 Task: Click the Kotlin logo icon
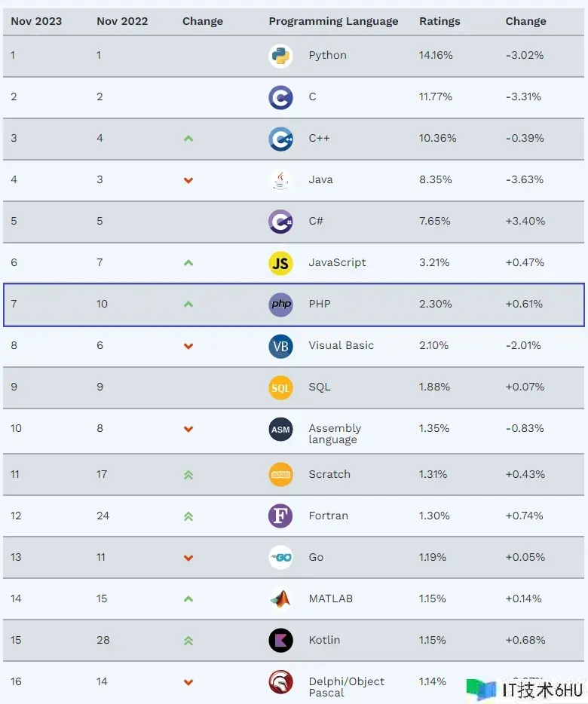280,641
